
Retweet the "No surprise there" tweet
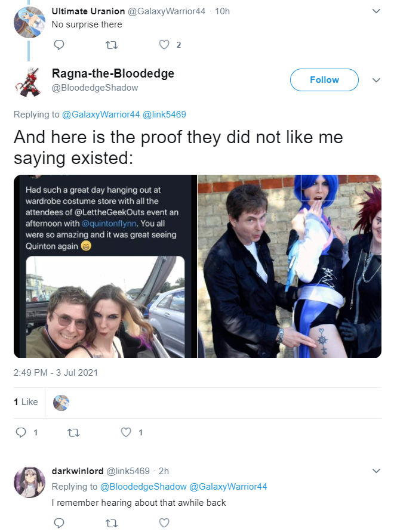(x=112, y=45)
